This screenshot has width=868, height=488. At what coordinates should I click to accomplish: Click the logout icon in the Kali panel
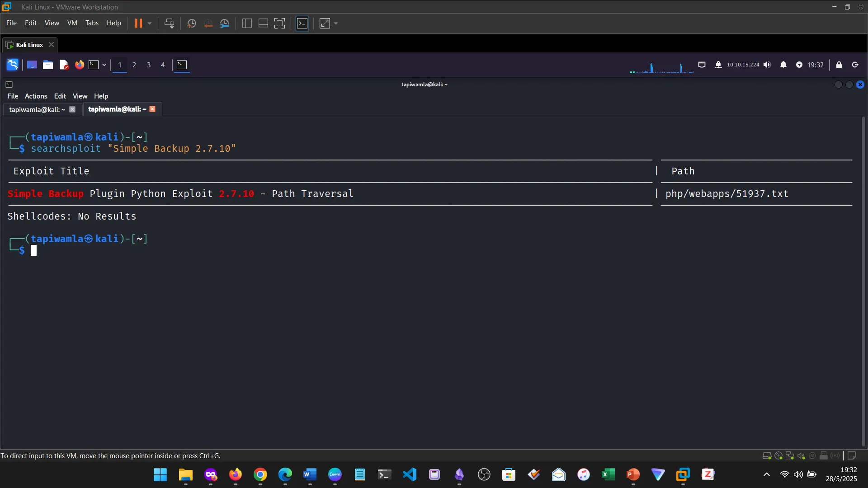(855, 65)
